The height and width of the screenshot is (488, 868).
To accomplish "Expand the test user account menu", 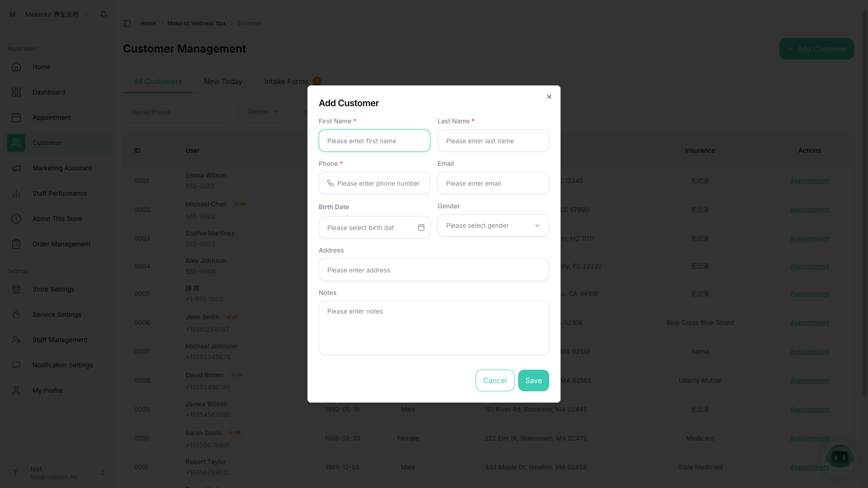I will (x=58, y=473).
